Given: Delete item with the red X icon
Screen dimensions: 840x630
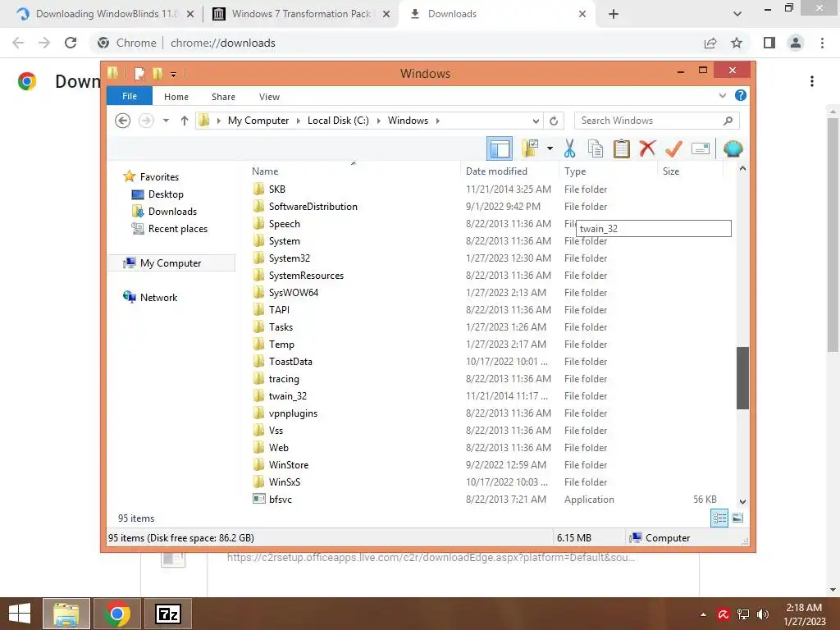Looking at the screenshot, I should click(x=647, y=148).
